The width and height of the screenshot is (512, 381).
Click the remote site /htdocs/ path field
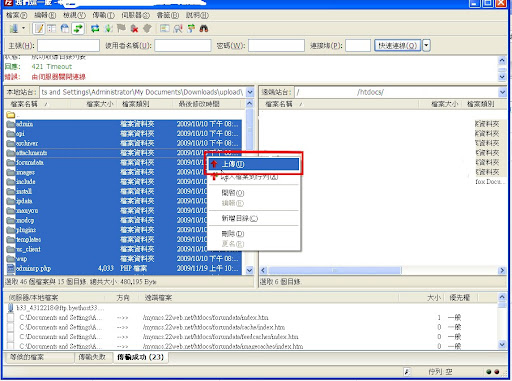(x=396, y=92)
